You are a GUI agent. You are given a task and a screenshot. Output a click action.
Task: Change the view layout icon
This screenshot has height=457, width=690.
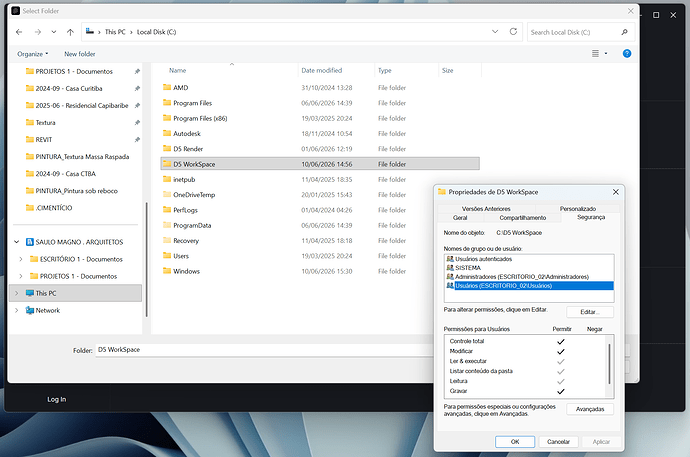click(x=595, y=54)
